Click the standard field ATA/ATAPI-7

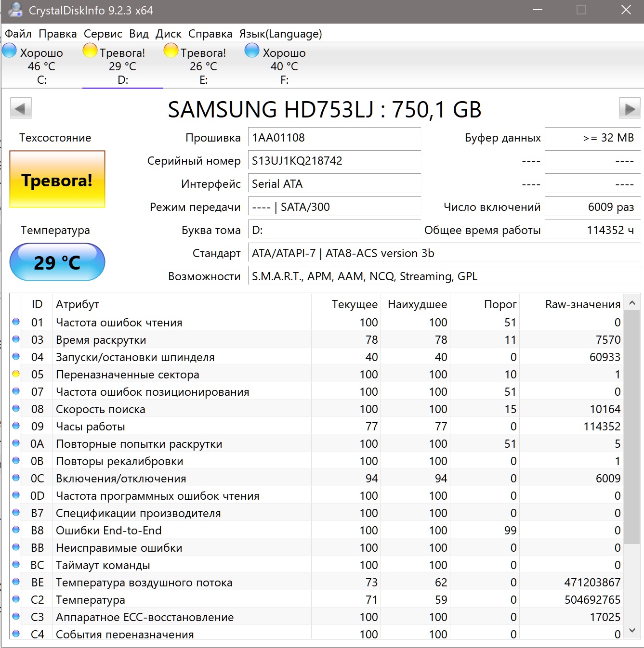click(444, 253)
